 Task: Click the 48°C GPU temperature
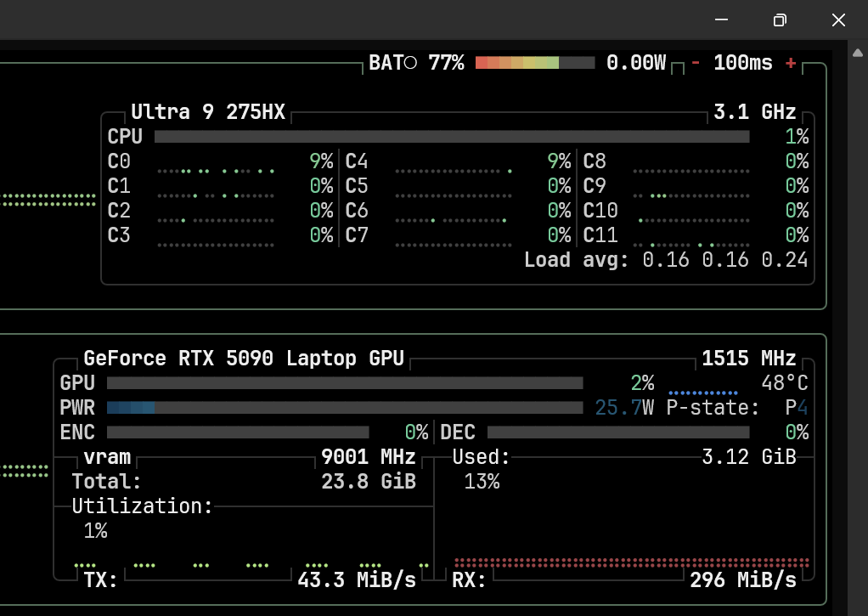(x=785, y=383)
